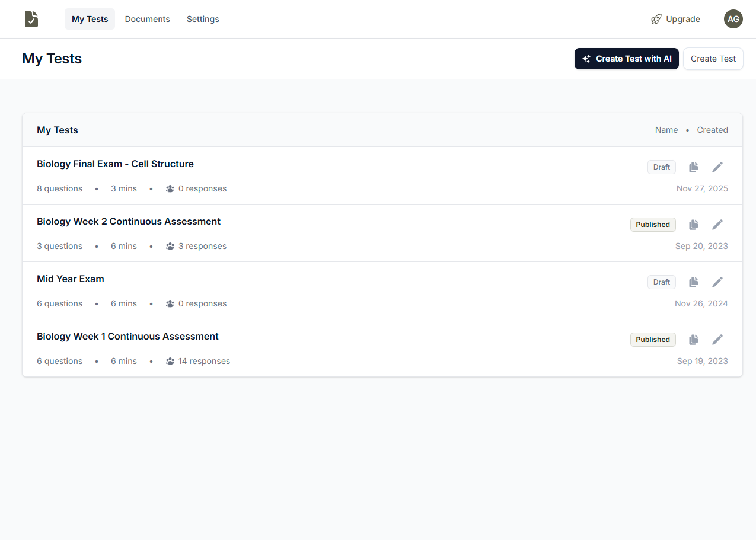Select the Mid Year Exam test title
Screen dimensions: 756x540
(70, 279)
